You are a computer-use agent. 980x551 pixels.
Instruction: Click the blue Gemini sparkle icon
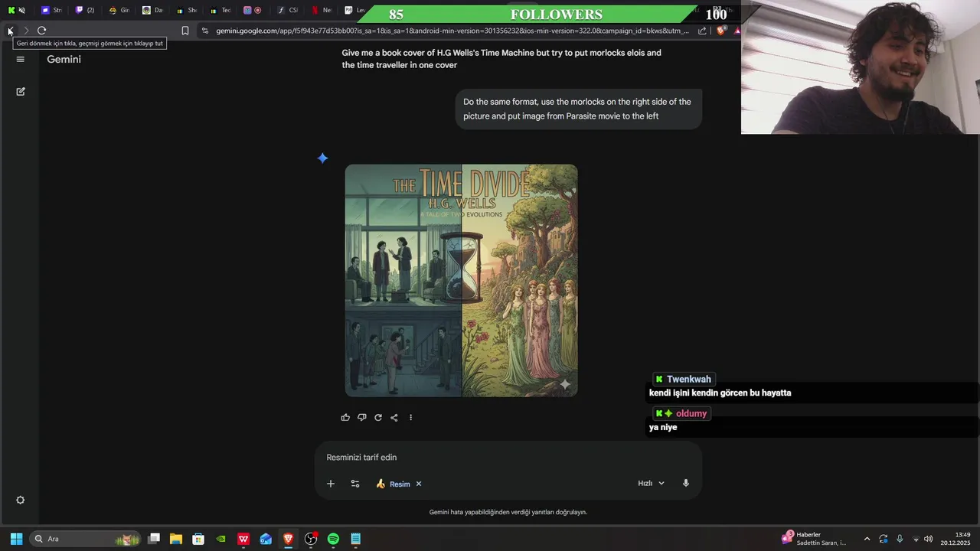[323, 158]
